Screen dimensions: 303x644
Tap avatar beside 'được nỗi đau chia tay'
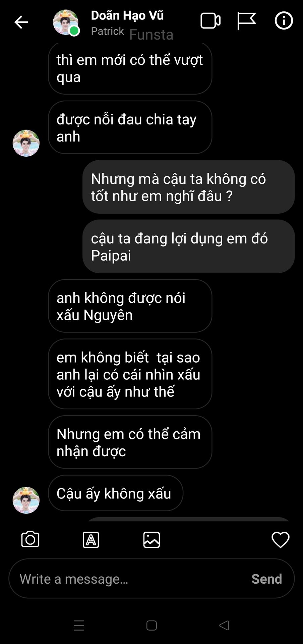tap(26, 143)
